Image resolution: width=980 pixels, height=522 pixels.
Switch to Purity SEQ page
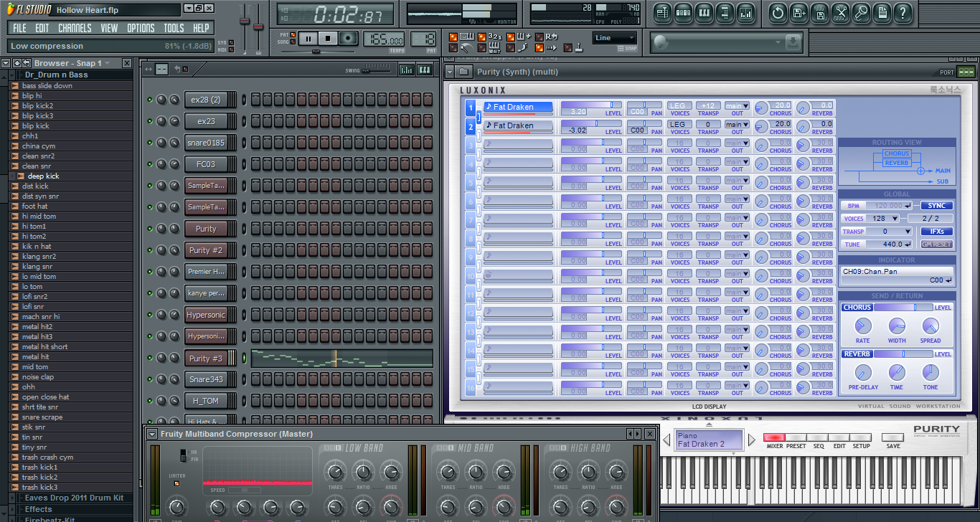point(818,437)
